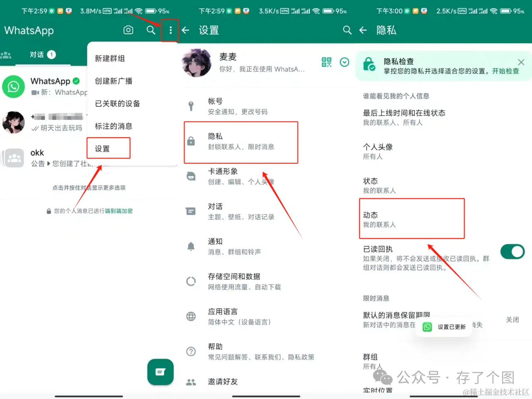Open the 开始检查 link in privacy banner

pyautogui.click(x=506, y=71)
